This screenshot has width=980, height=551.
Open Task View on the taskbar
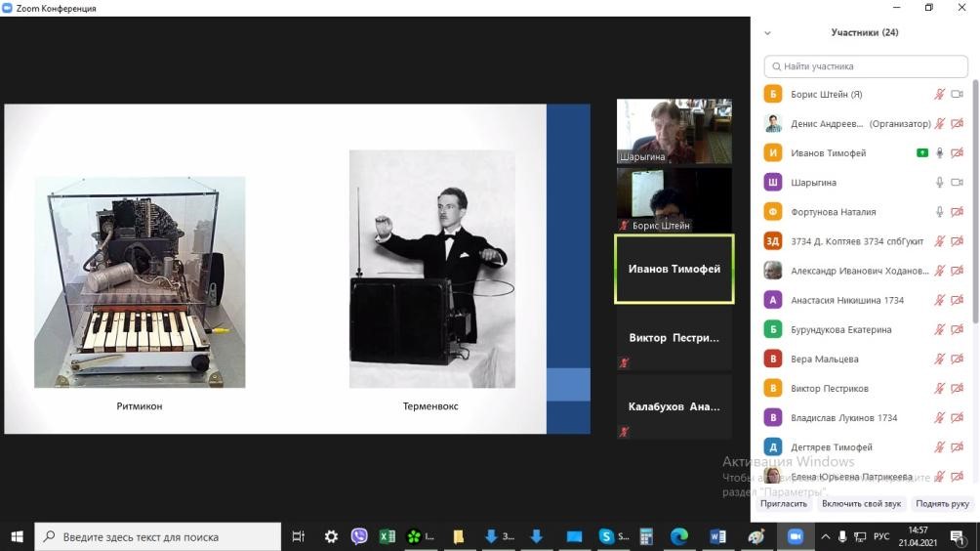(298, 536)
